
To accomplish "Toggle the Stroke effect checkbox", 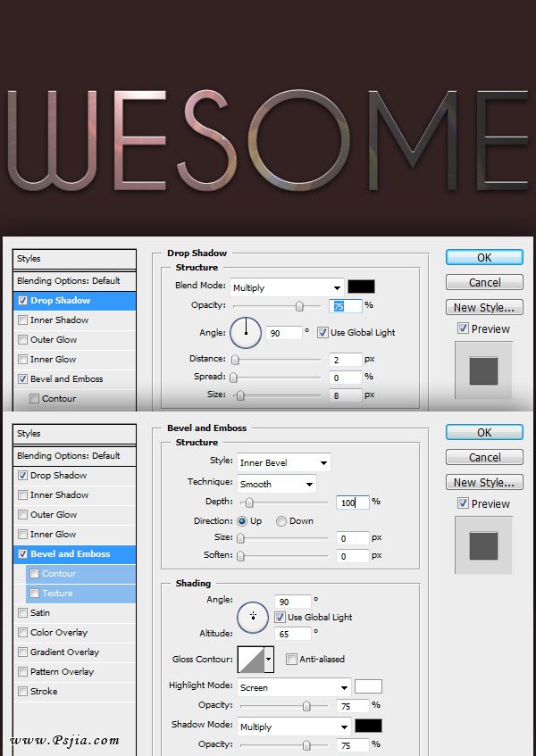I will [22, 692].
